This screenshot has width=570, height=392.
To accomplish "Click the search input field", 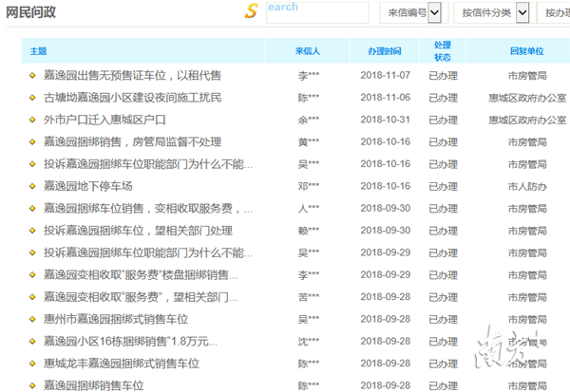I will [x=316, y=12].
